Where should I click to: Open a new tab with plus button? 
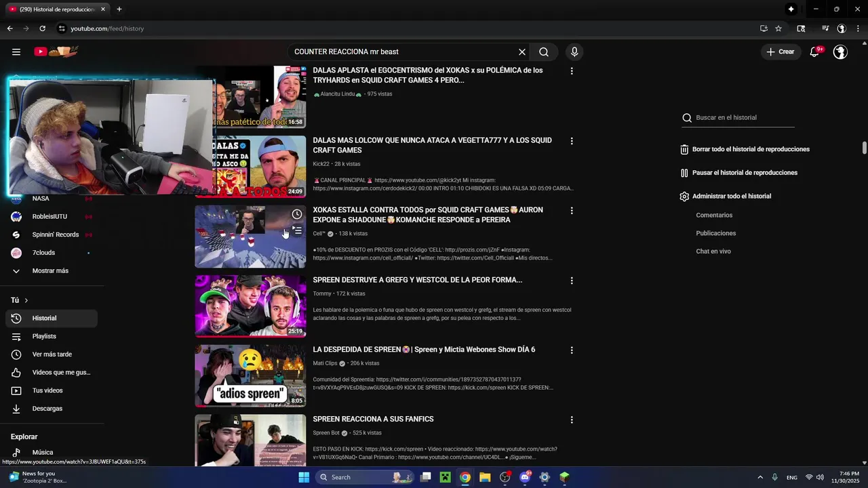click(x=119, y=9)
